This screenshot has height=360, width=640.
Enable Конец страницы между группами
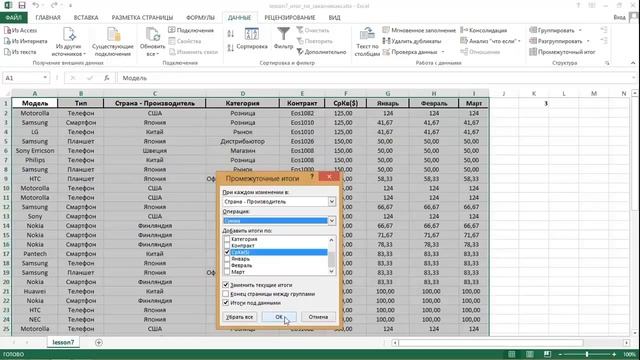pos(226,294)
